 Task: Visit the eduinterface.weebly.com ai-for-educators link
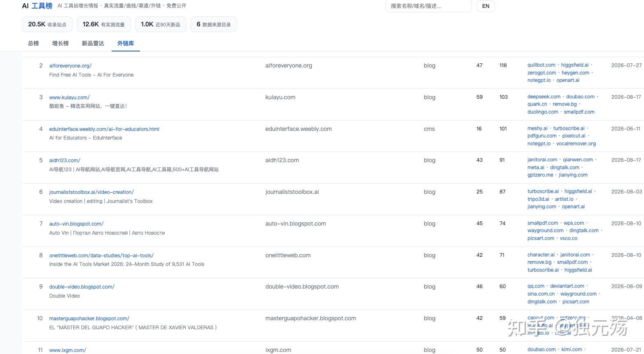[x=104, y=129]
